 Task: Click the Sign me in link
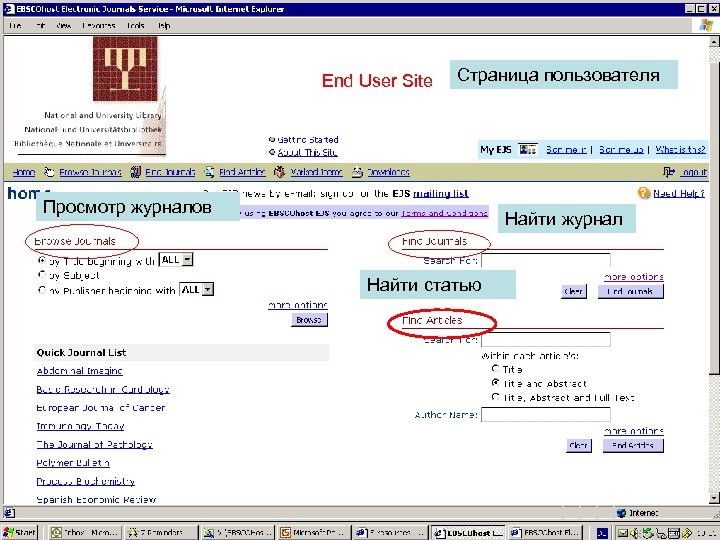tap(566, 149)
